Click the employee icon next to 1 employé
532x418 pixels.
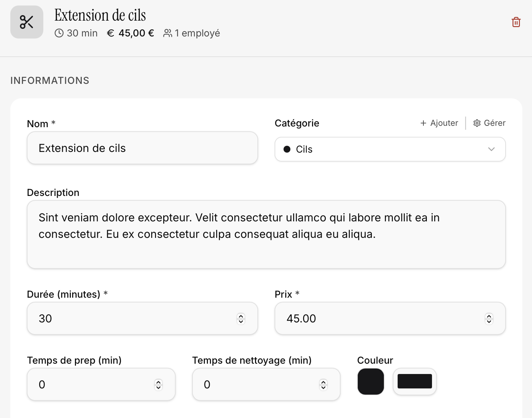168,33
